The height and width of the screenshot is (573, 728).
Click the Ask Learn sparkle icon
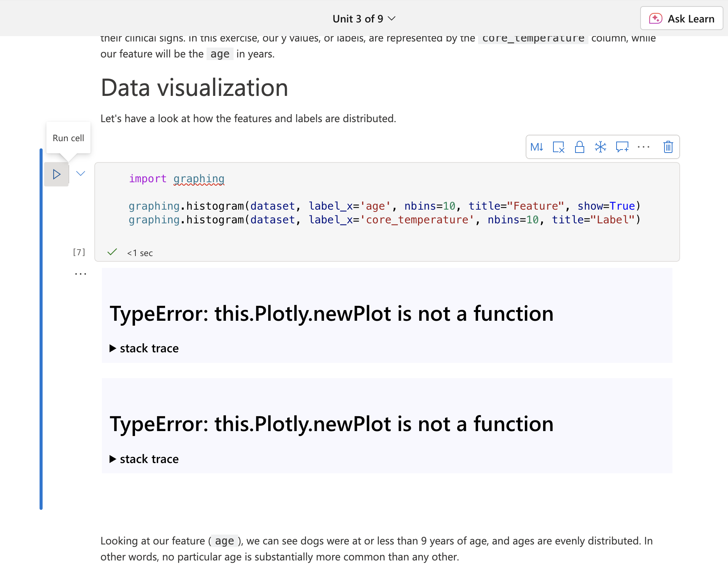click(x=656, y=18)
